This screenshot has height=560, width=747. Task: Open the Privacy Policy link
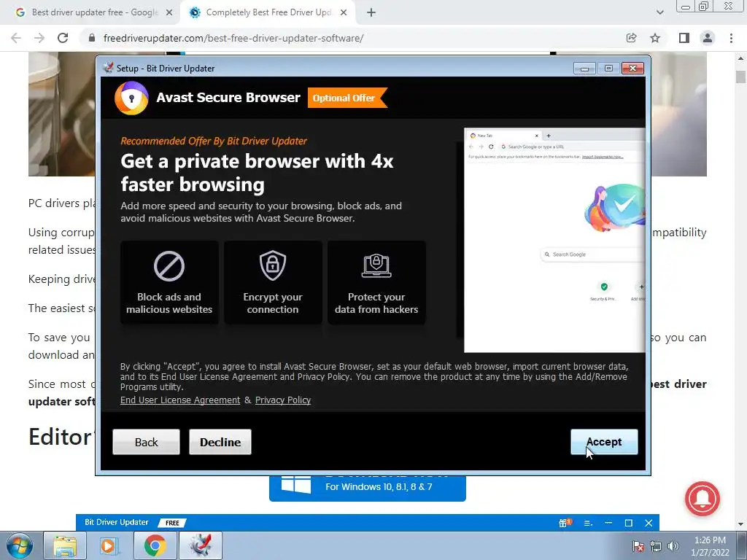pos(283,400)
